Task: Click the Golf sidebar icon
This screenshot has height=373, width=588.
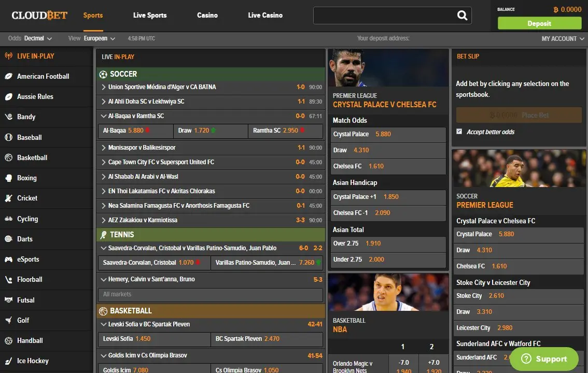Action: click(9, 320)
